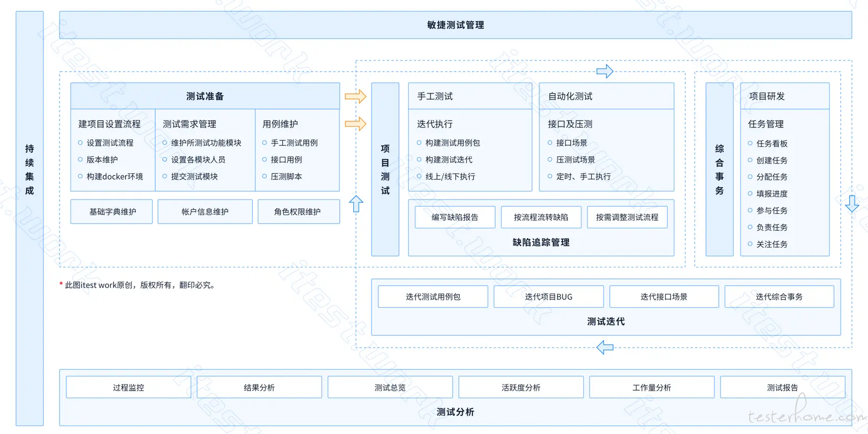Click the 自动化测试 header

tap(607, 96)
